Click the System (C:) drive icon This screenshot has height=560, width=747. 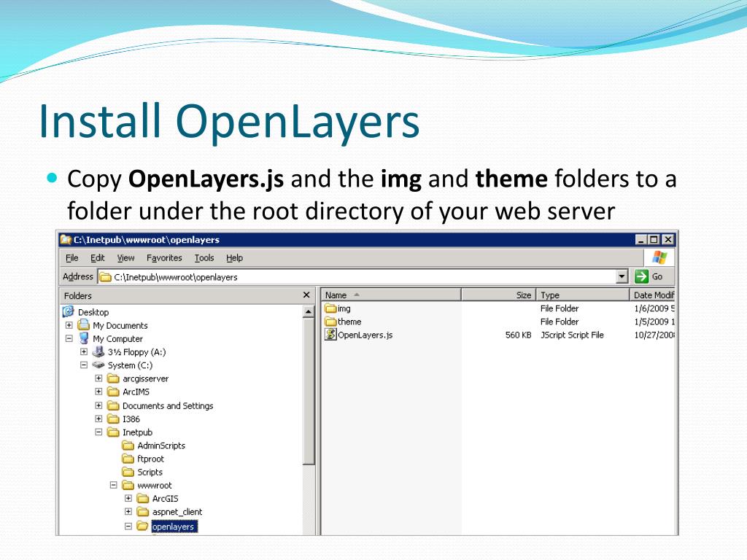click(x=98, y=365)
